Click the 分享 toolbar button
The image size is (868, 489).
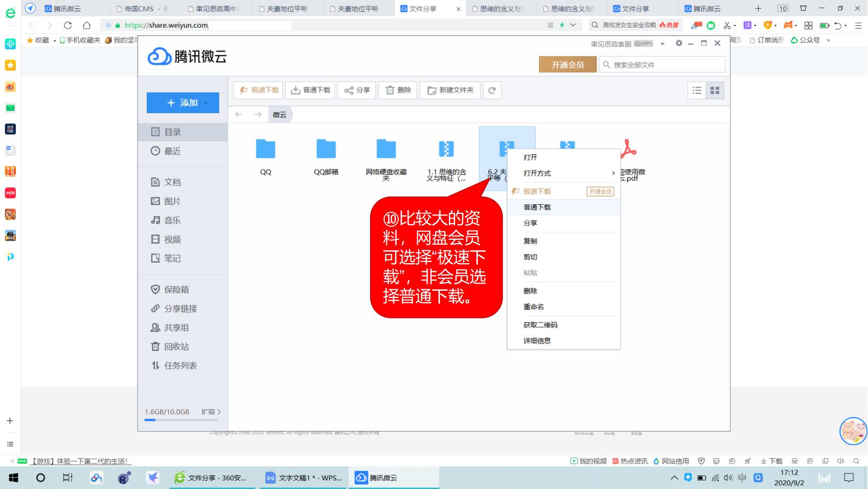click(357, 90)
